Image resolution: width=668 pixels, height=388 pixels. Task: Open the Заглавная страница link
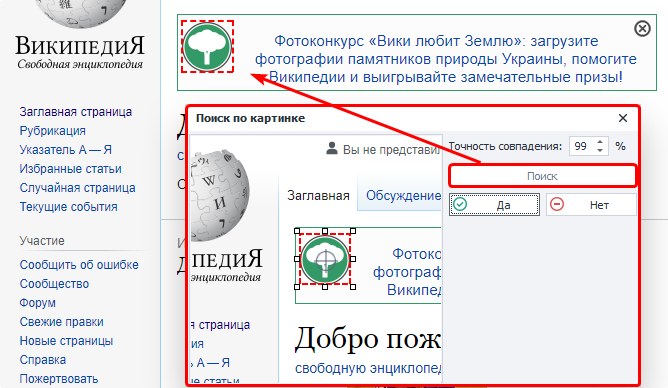pos(76,112)
